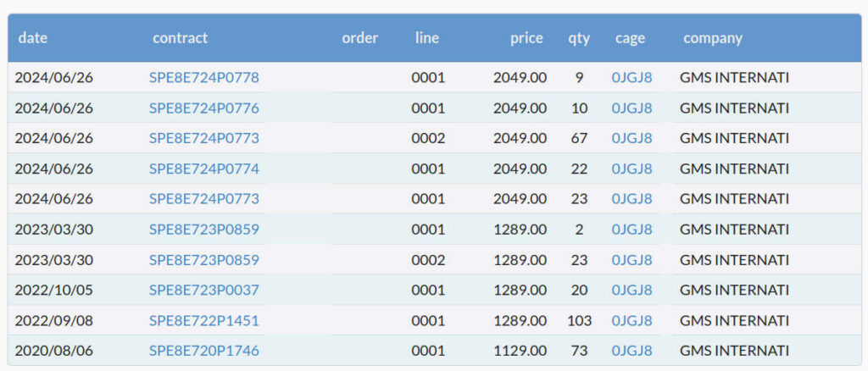Click the order column header

[359, 38]
